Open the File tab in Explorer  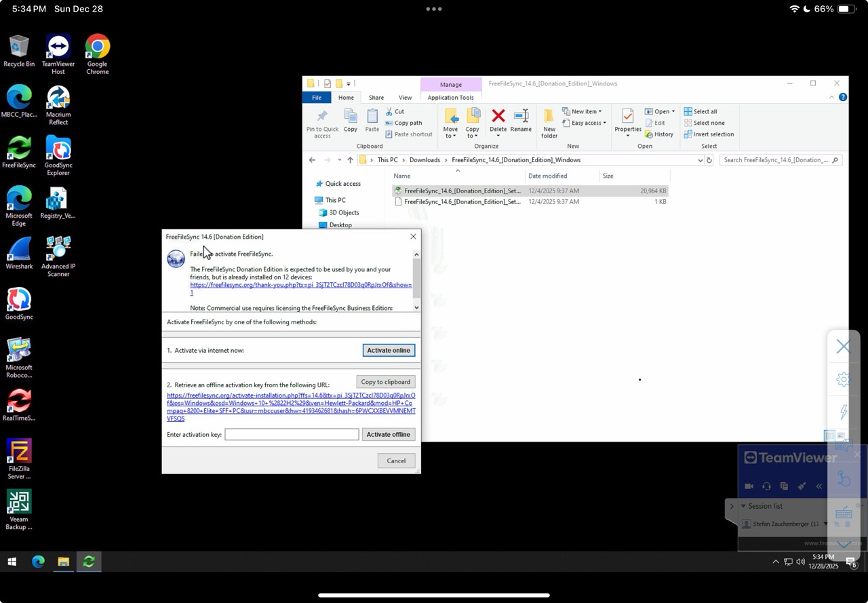tap(317, 98)
